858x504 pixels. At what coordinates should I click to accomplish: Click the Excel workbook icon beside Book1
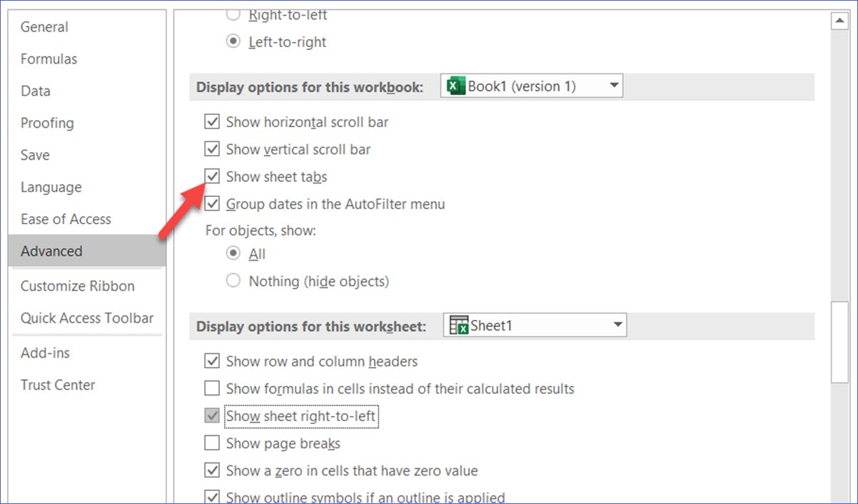pyautogui.click(x=455, y=85)
